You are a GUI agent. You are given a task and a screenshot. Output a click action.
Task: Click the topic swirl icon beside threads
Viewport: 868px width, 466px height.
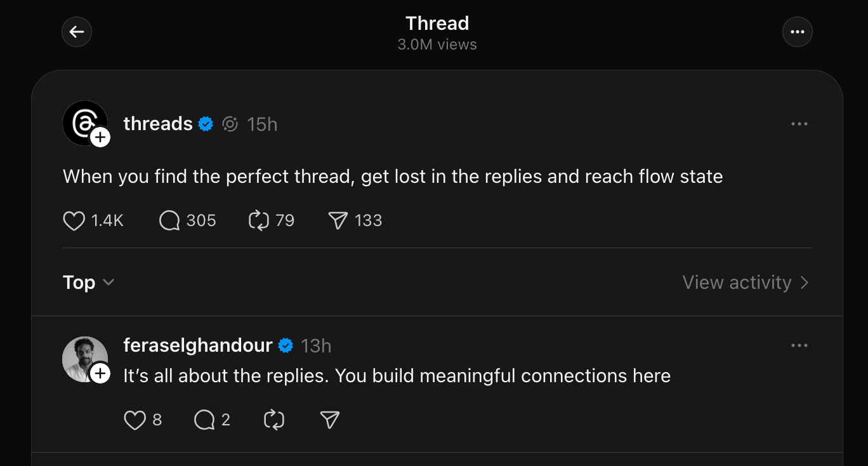[230, 124]
